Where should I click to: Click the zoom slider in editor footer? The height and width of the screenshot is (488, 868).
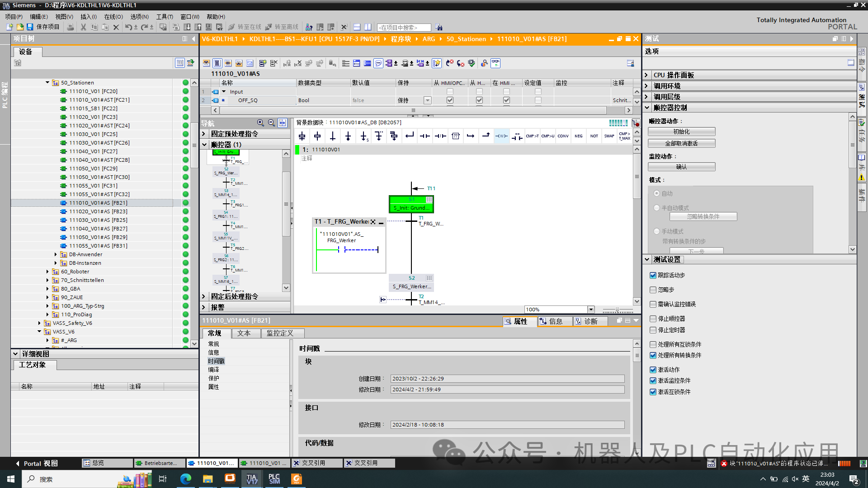tap(617, 310)
